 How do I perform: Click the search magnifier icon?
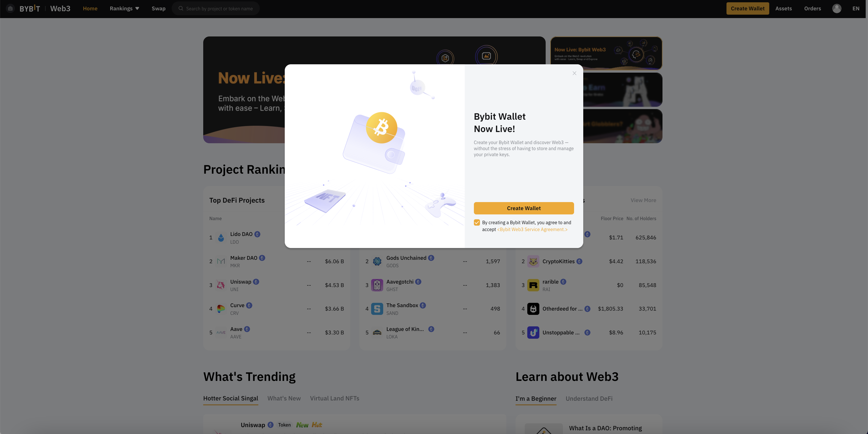(x=181, y=8)
